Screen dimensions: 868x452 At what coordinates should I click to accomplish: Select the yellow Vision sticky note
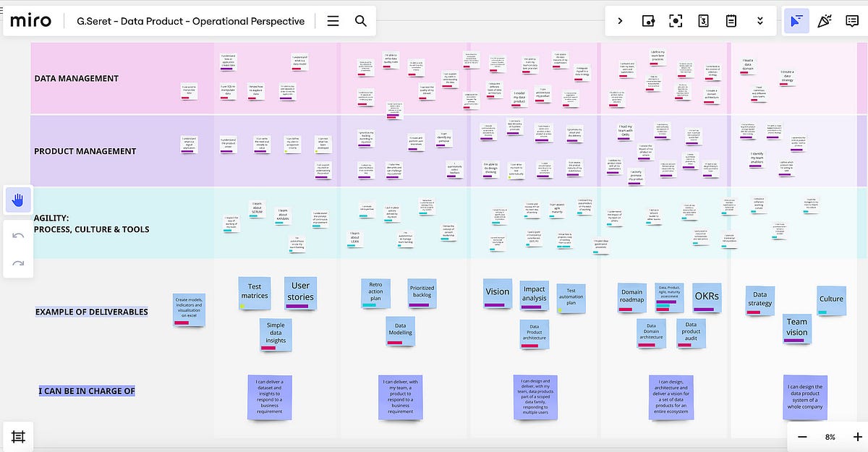pyautogui.click(x=497, y=291)
